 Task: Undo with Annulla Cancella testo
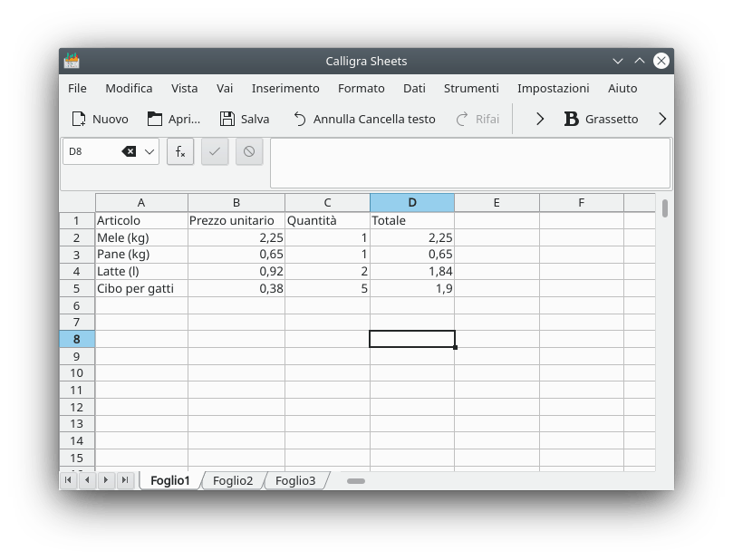(300, 119)
